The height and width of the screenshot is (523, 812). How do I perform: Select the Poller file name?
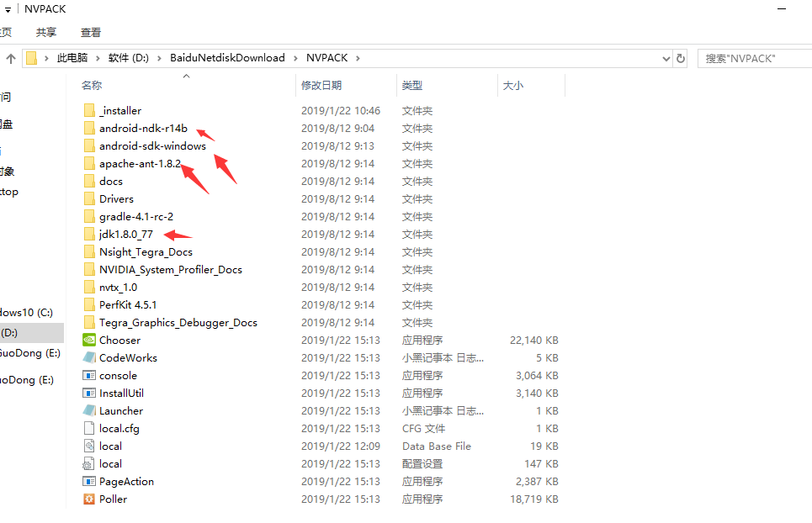tap(113, 499)
